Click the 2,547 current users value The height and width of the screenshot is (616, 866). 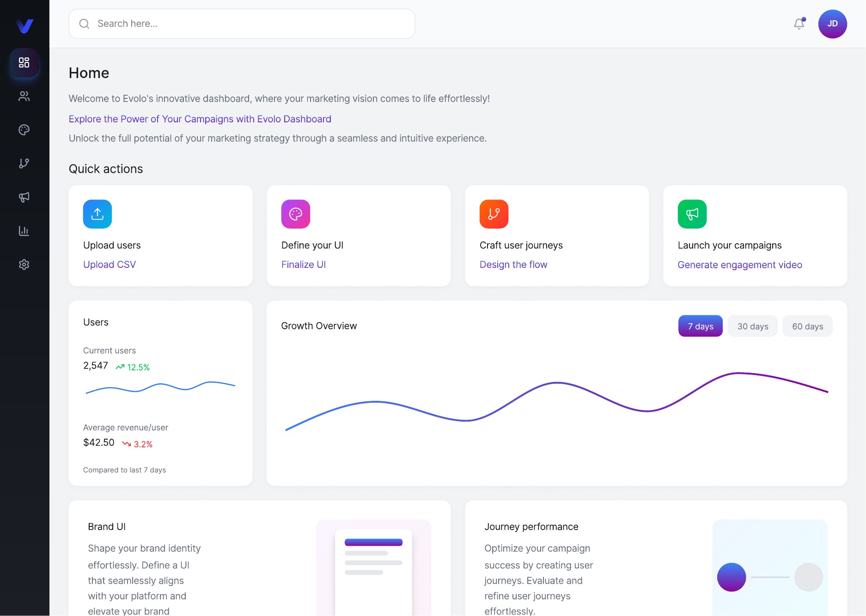96,366
